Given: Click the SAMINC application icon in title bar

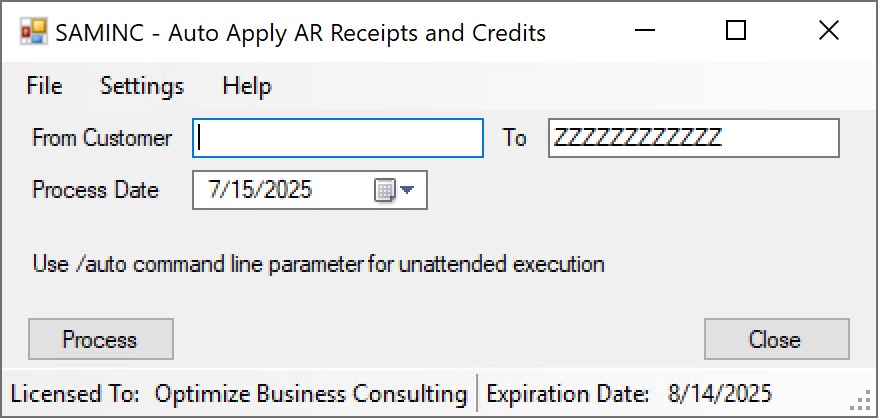Looking at the screenshot, I should coord(34,31).
